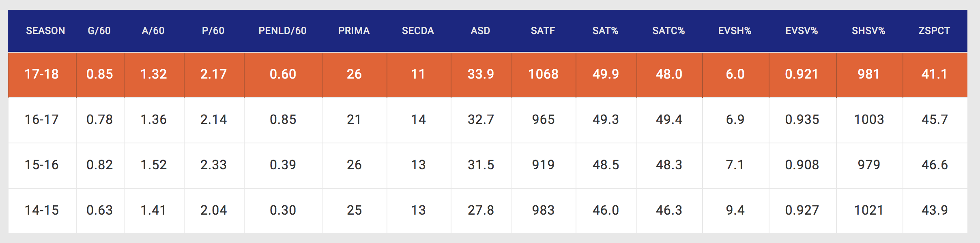
Task: Sort table by SEASON column header
Action: [45, 31]
